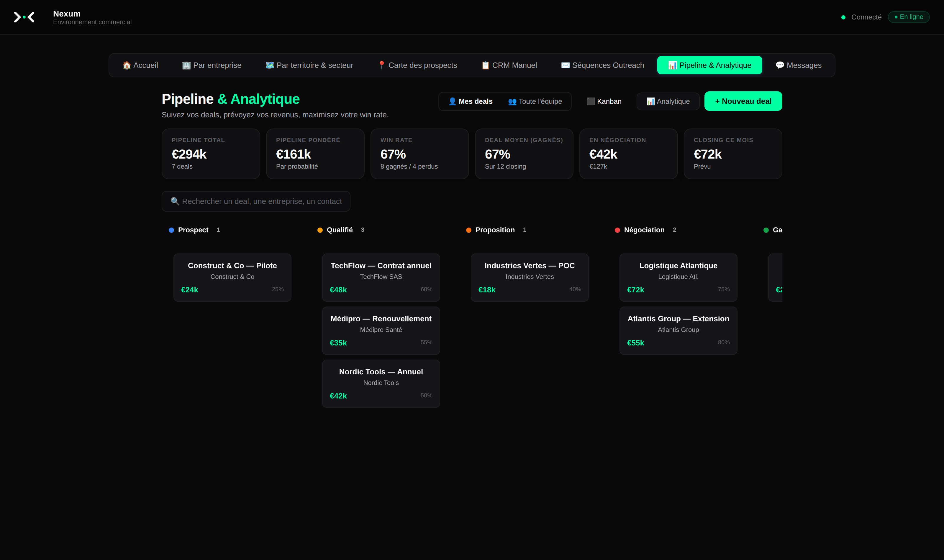
Task: Click the yellow Qualifié column dot
Action: click(320, 230)
